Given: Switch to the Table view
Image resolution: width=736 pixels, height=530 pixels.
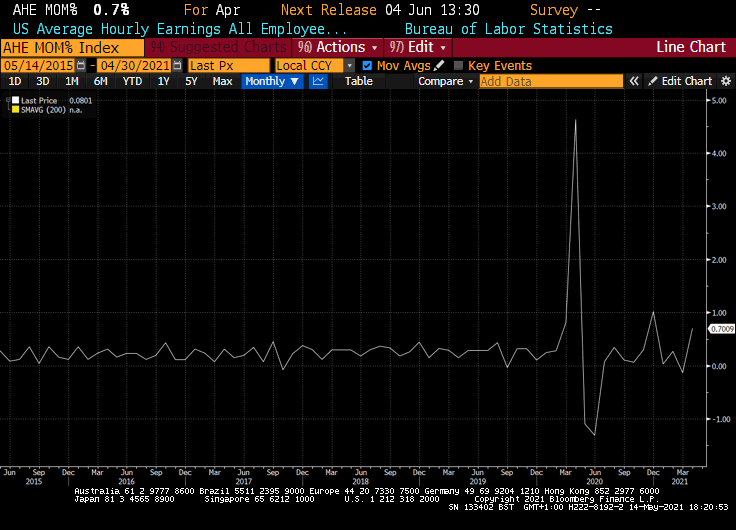Looking at the screenshot, I should [358, 81].
